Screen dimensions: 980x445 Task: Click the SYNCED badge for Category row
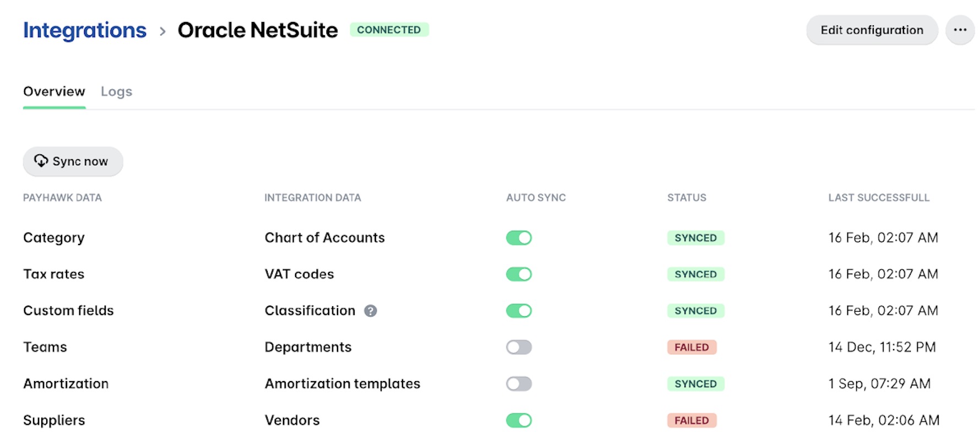tap(695, 238)
